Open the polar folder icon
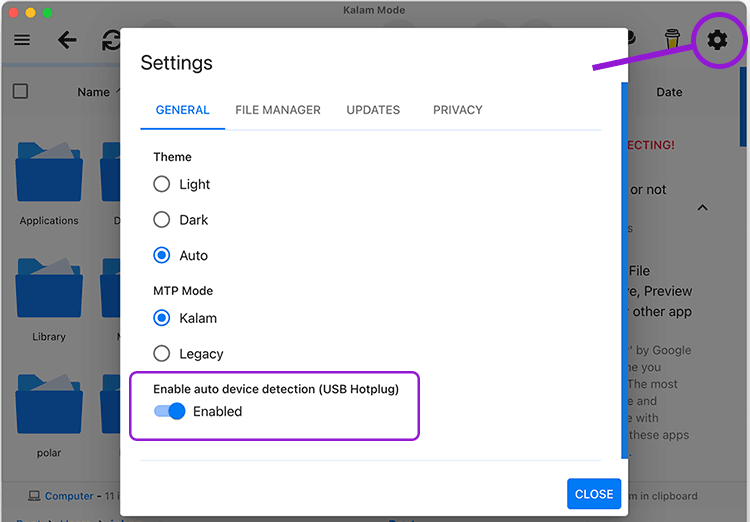 tap(49, 405)
